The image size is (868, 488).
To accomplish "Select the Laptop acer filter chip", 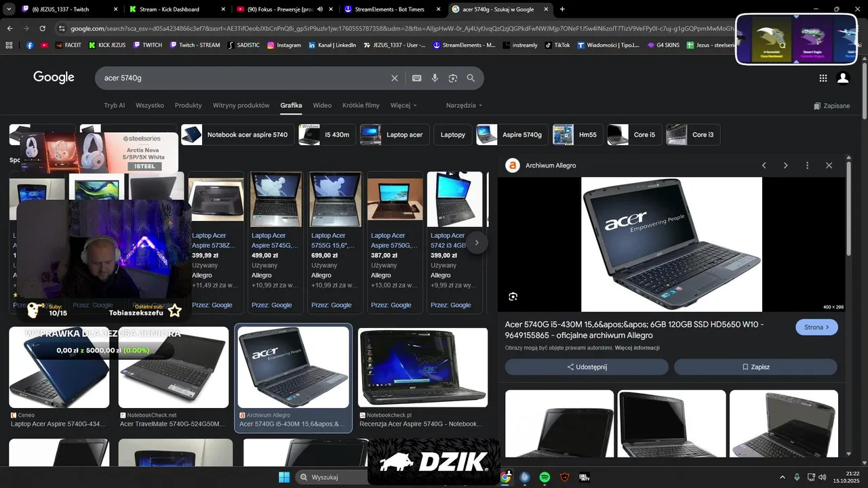I will coord(394,135).
